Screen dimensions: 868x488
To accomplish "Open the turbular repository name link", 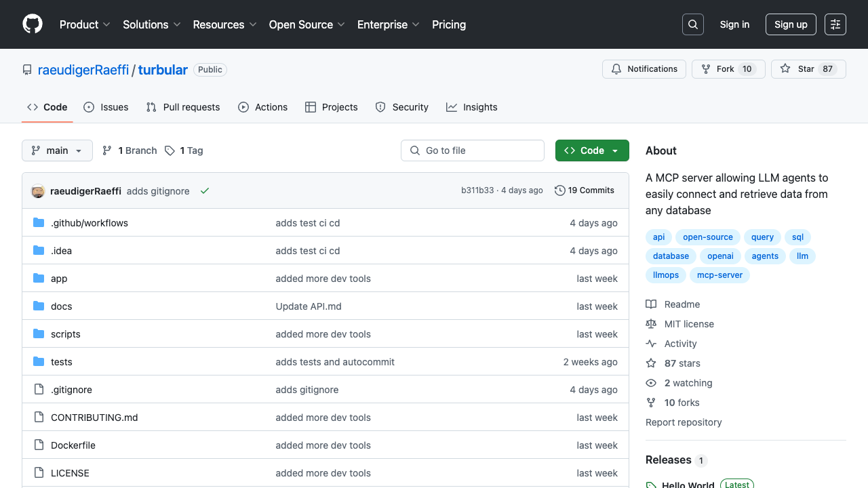I will tap(163, 70).
